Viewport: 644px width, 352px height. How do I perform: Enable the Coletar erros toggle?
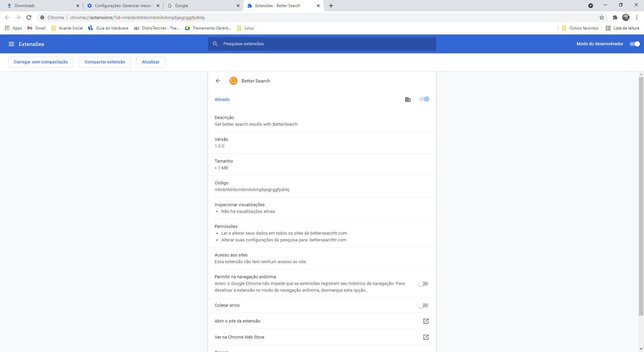[423, 305]
